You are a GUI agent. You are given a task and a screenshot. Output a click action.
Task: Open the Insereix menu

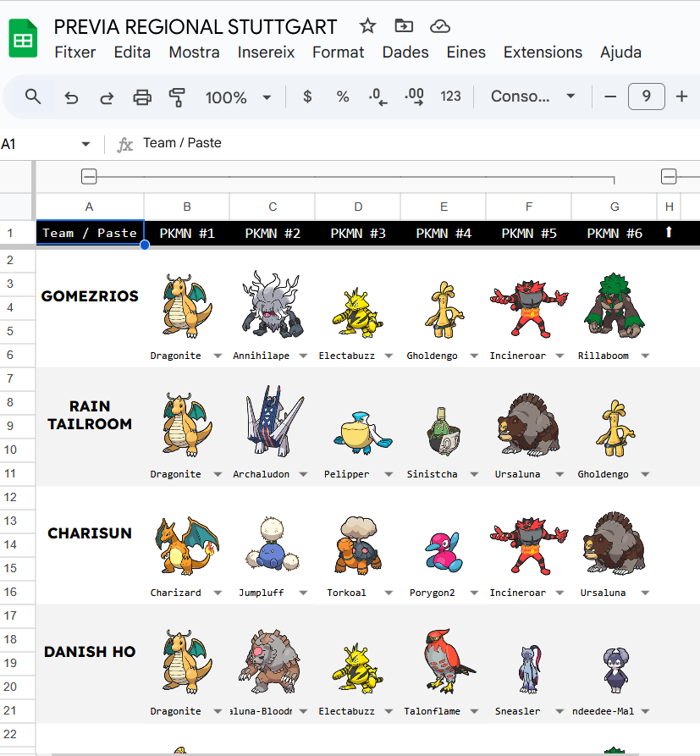click(266, 52)
